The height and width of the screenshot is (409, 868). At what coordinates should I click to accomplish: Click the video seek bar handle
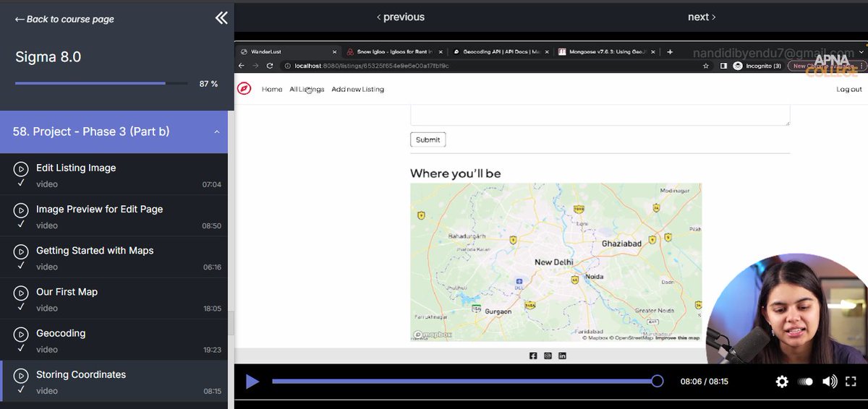pos(657,381)
